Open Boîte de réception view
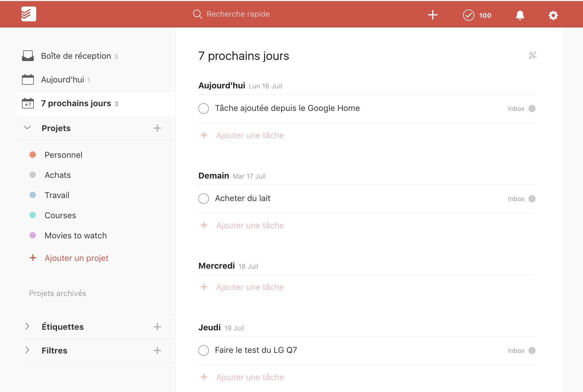Screen dimensions: 583x392 [76, 56]
